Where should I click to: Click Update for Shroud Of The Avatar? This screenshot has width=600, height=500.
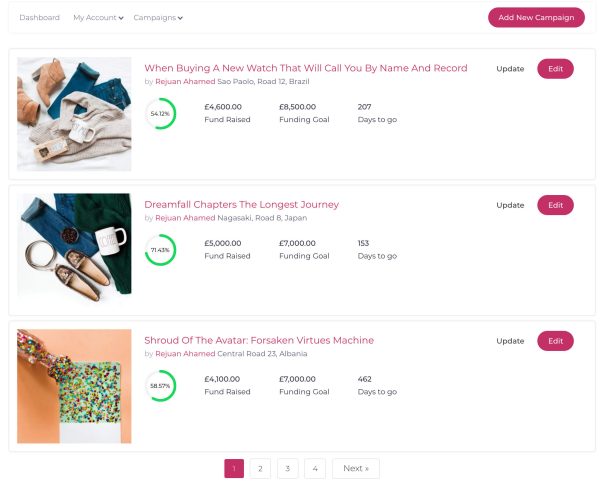tap(510, 340)
